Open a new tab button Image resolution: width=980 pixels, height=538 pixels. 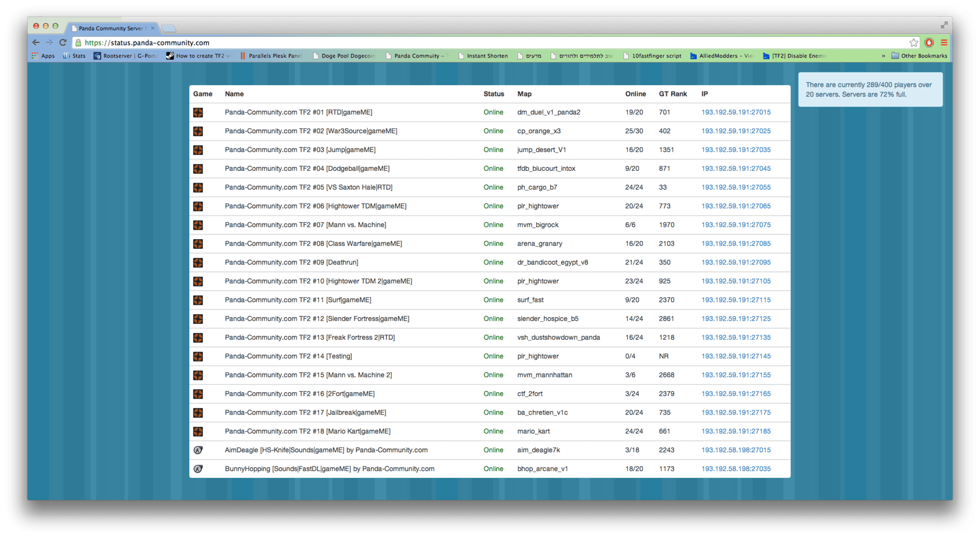(x=168, y=29)
